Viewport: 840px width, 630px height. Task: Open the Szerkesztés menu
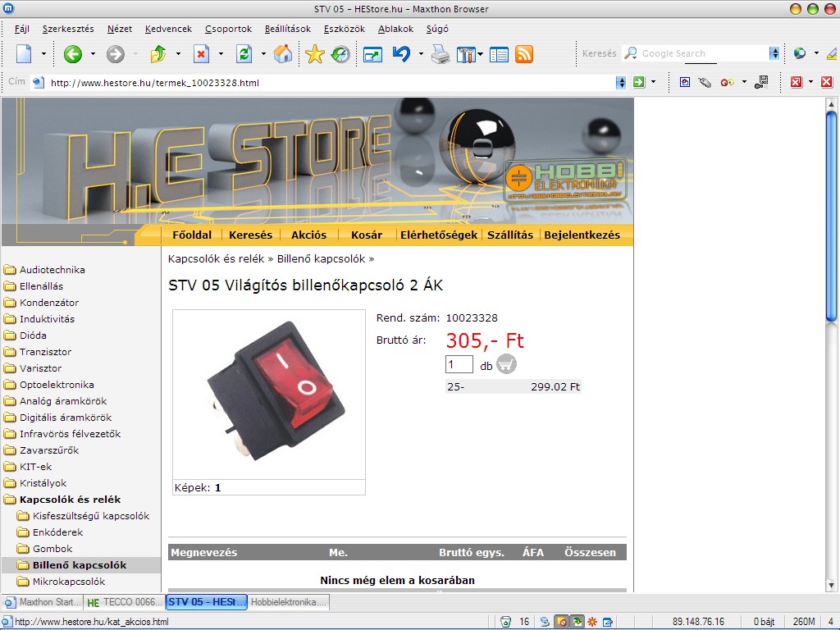pyautogui.click(x=68, y=29)
